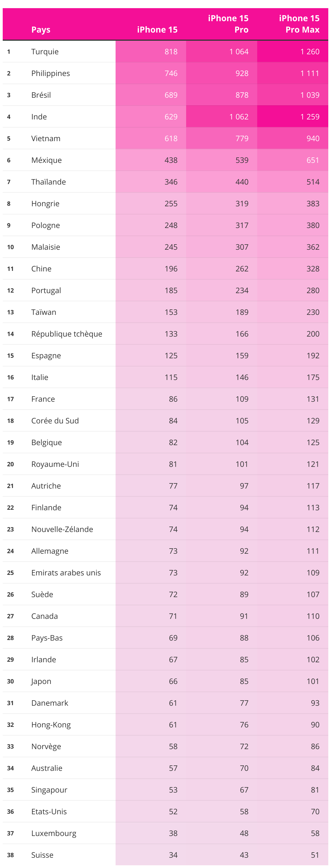
Task: Select the Vietnam country name
Action: (x=46, y=138)
